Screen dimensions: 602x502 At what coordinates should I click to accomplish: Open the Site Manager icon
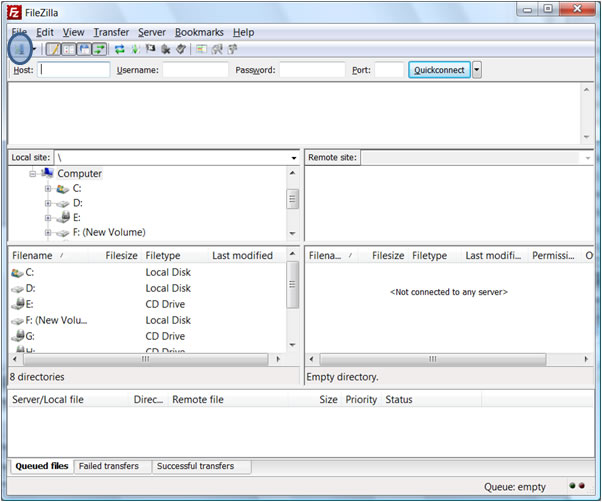(x=19, y=49)
